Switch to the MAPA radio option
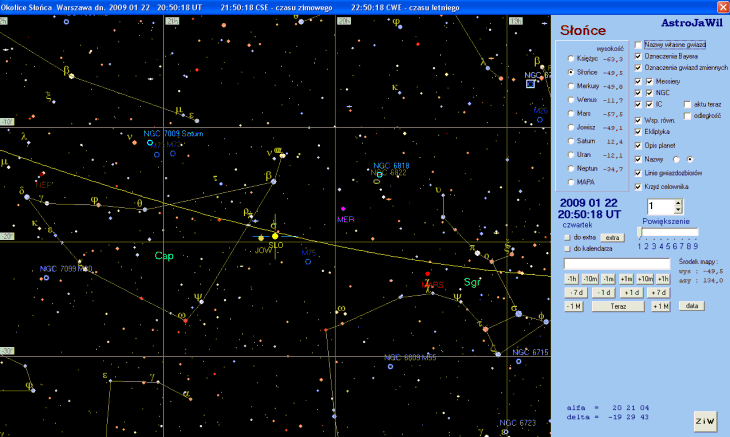Image resolution: width=730 pixels, height=437 pixels. point(571,182)
